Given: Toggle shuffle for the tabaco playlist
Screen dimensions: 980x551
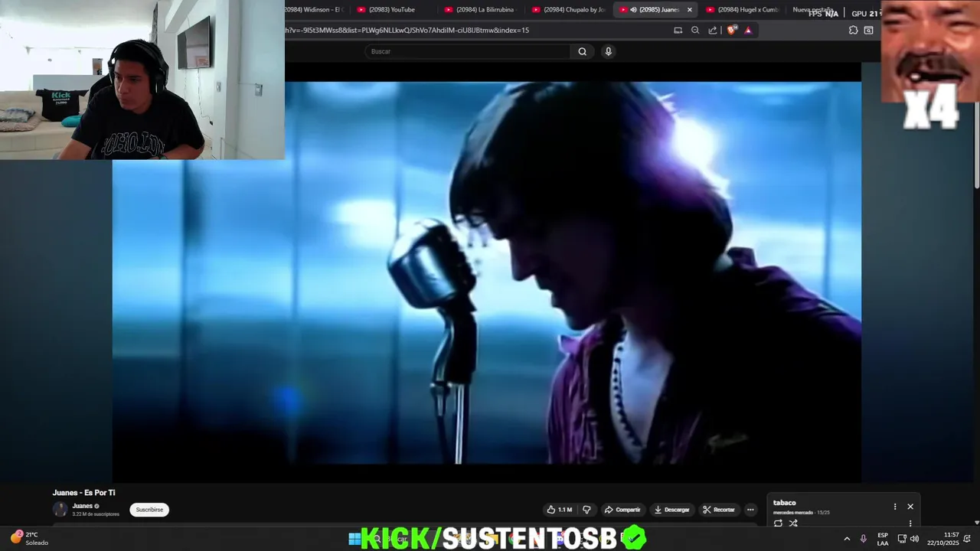Looking at the screenshot, I should tap(793, 523).
